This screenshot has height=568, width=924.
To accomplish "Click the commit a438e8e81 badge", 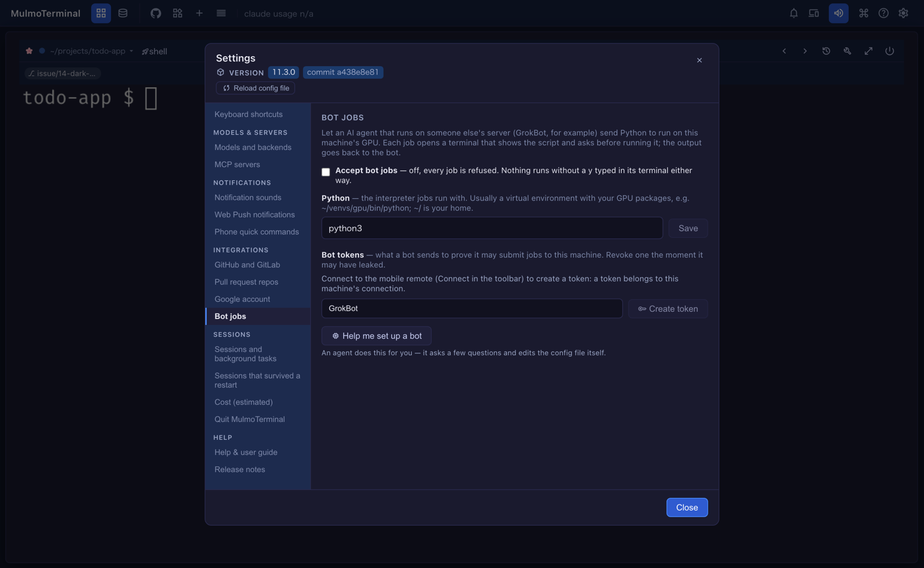I will pos(343,72).
